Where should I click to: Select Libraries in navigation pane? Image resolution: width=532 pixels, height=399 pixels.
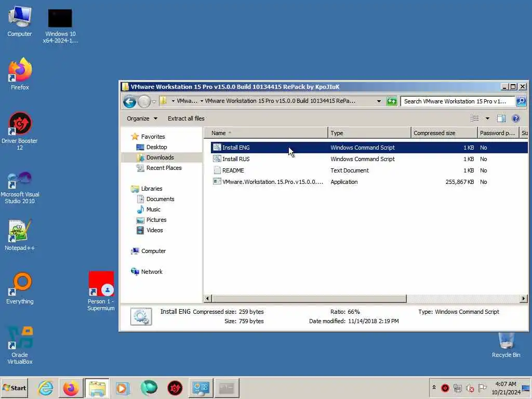(151, 189)
